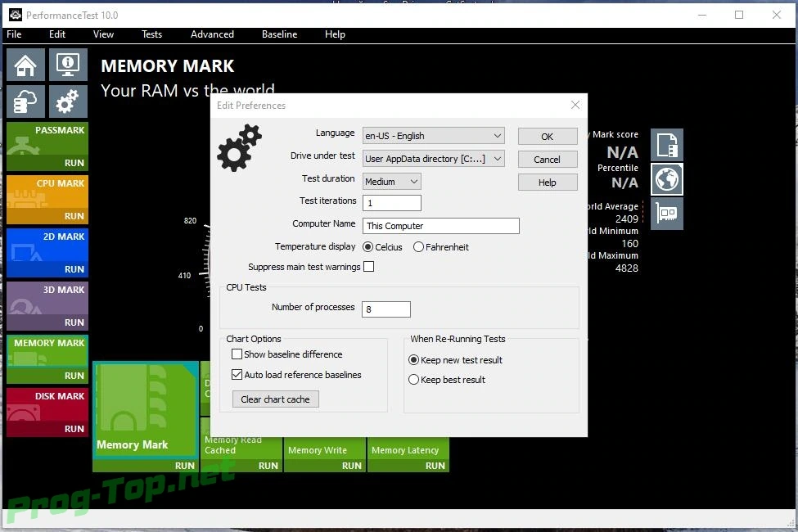Open the Edit menu

(x=57, y=34)
